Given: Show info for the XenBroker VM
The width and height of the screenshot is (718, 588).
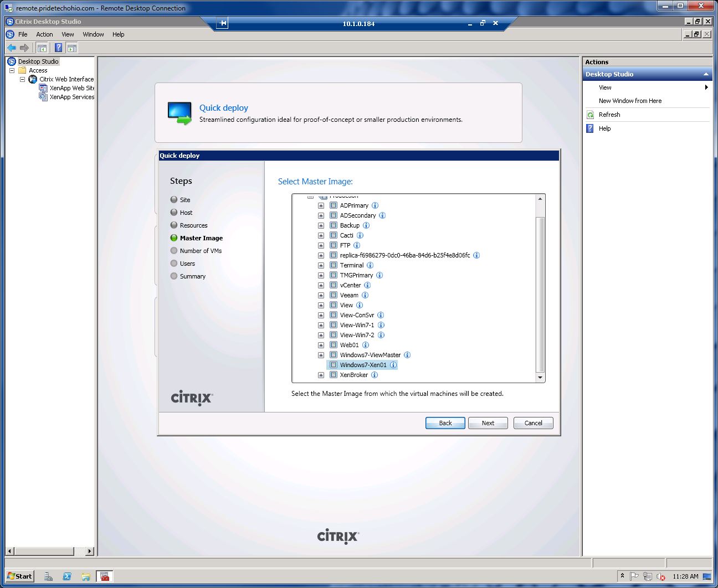Looking at the screenshot, I should click(x=375, y=375).
